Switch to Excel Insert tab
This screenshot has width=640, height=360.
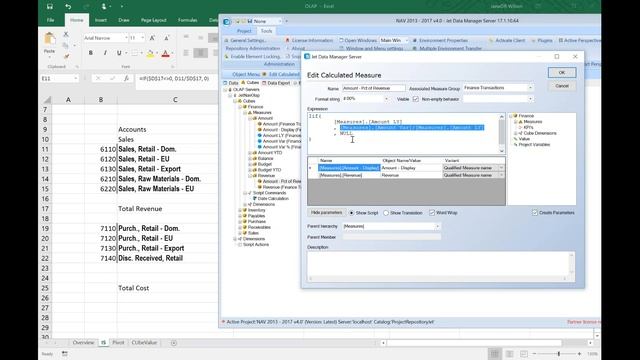[101, 20]
